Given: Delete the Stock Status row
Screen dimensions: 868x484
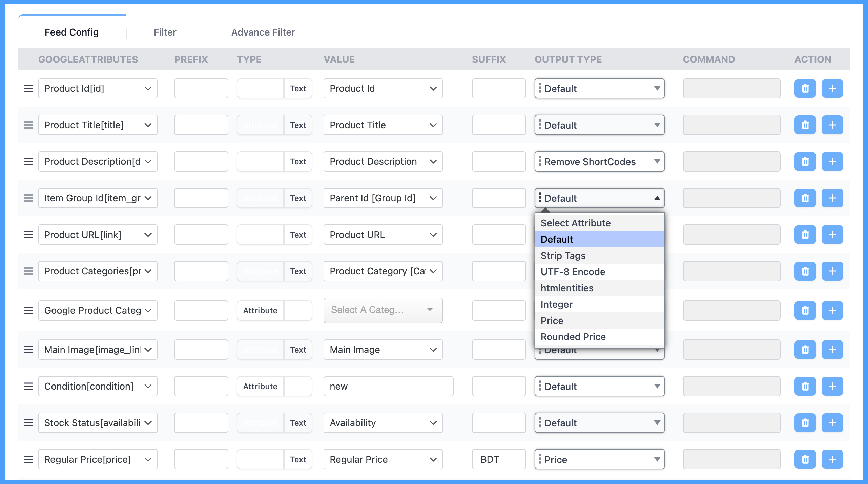Looking at the screenshot, I should click(805, 423).
